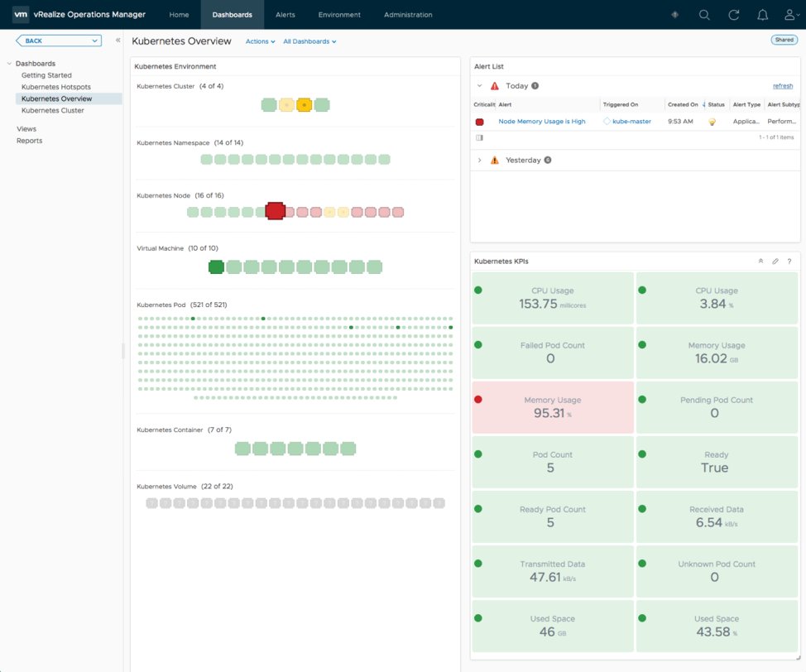Select the dark orange Kubernetes Cluster square

(x=304, y=105)
